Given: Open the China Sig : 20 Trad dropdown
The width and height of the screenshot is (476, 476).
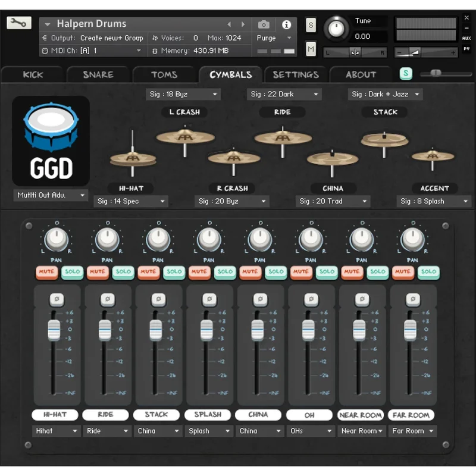Looking at the screenshot, I should [333, 201].
